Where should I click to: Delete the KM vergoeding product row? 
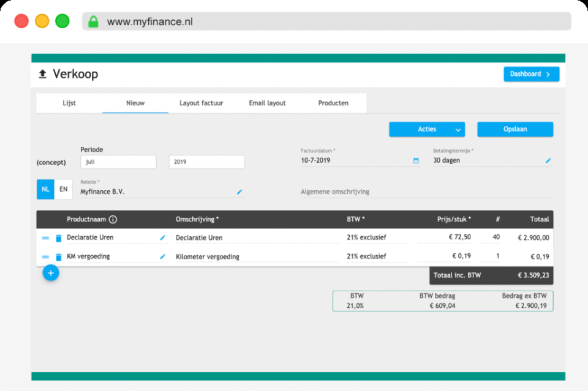(58, 256)
